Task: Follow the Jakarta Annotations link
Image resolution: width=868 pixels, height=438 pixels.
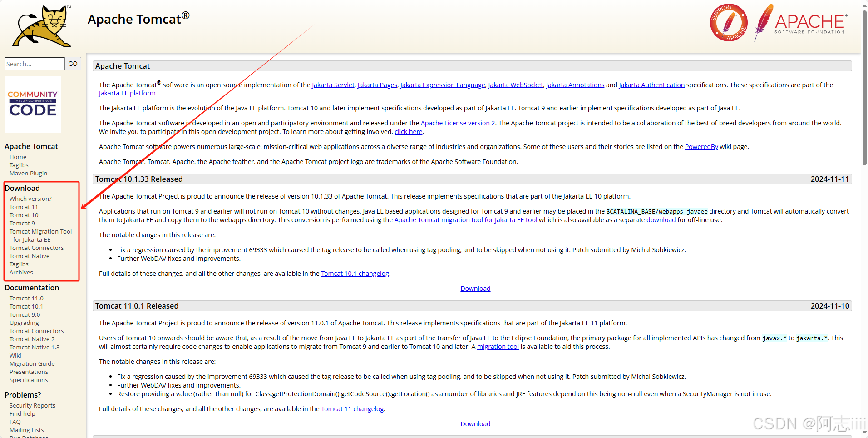Action: coord(575,85)
